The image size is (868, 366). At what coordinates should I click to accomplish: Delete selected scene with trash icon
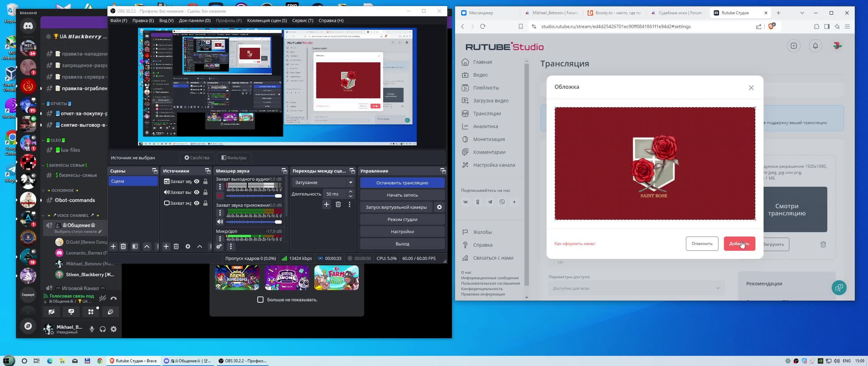click(123, 246)
